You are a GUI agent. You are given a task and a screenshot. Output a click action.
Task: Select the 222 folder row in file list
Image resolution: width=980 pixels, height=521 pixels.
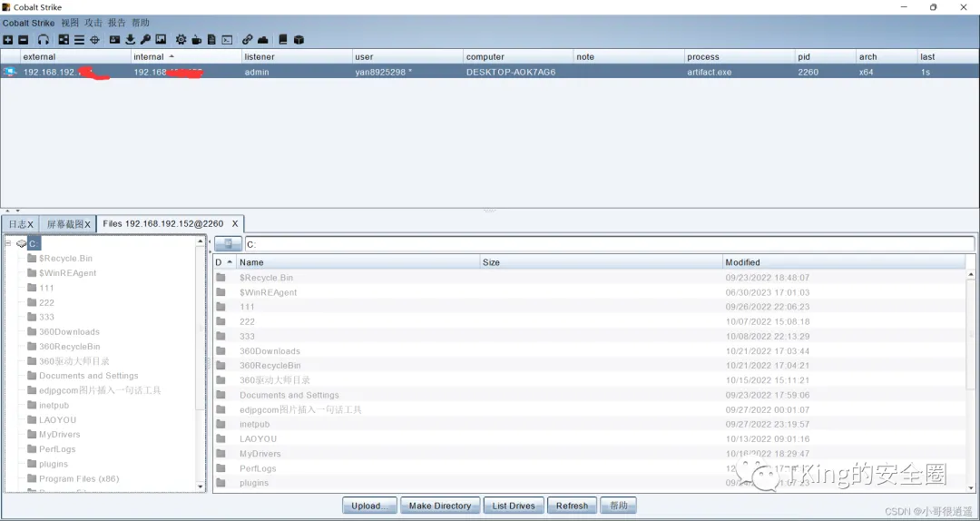click(590, 321)
